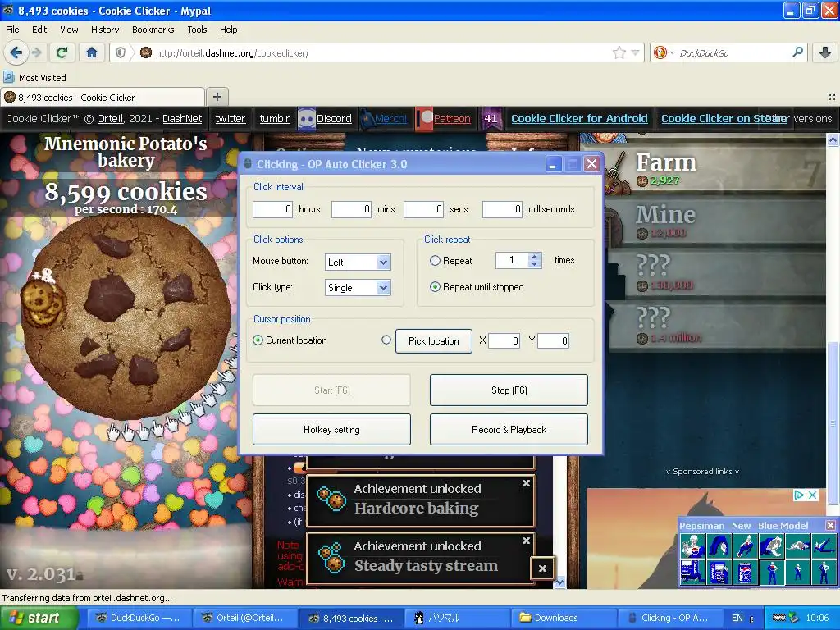The height and width of the screenshot is (630, 840).
Task: Click the store scroll up arrow
Action: [833, 139]
